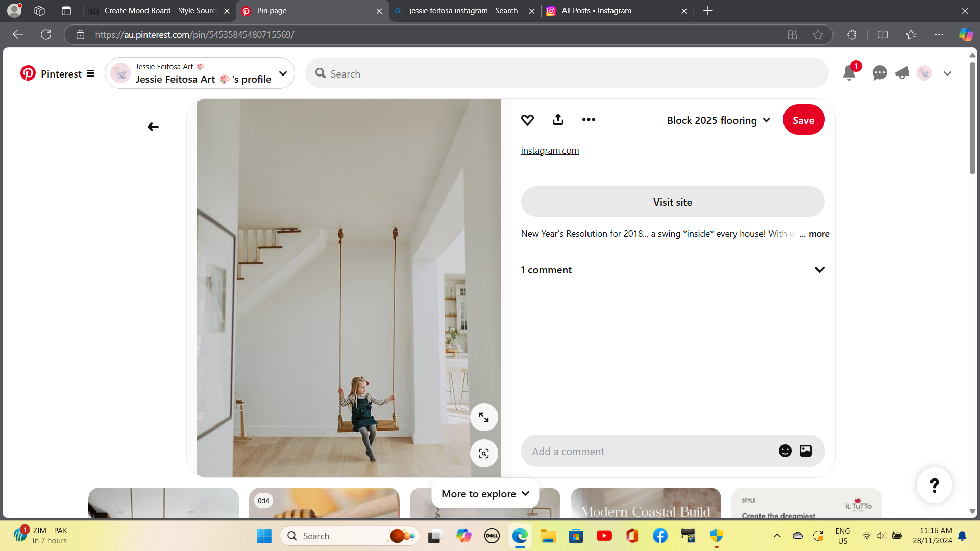Expand the 1 comment section chevron

(819, 270)
